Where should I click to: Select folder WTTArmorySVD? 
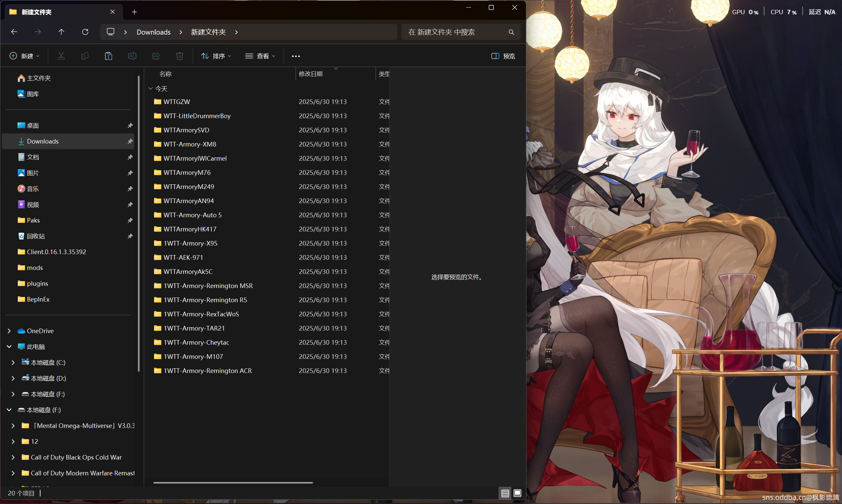pos(186,130)
